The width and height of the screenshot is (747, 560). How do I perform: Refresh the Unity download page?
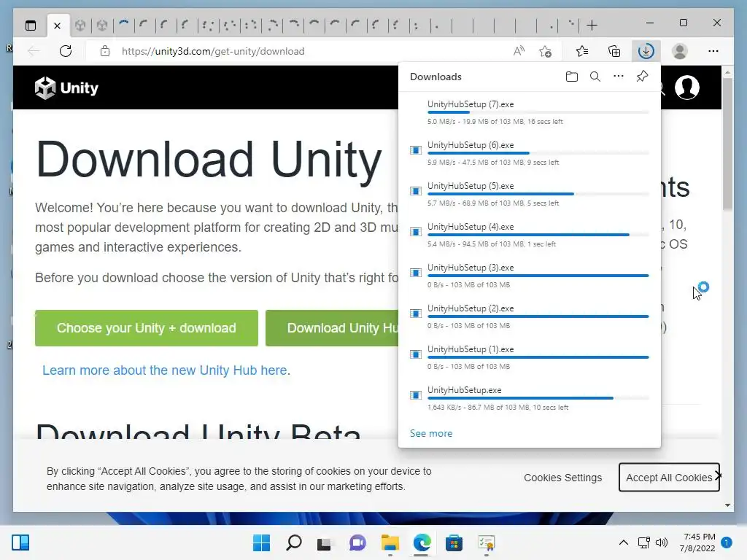point(66,51)
